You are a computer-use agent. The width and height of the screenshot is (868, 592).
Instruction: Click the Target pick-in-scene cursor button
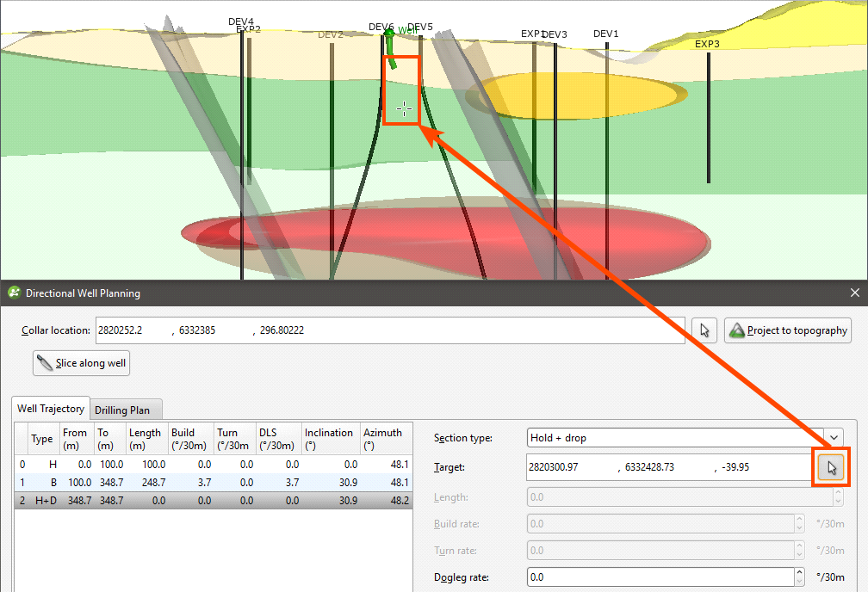pos(831,467)
